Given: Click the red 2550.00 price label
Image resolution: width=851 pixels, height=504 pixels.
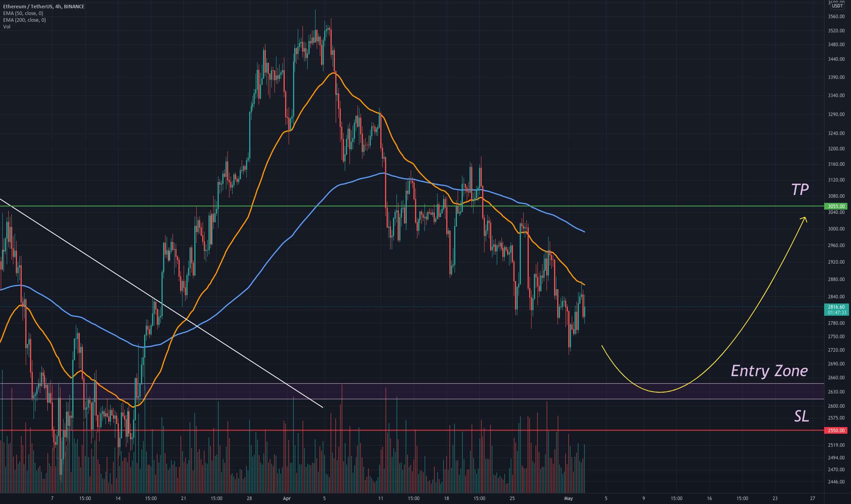Looking at the screenshot, I should 836,430.
